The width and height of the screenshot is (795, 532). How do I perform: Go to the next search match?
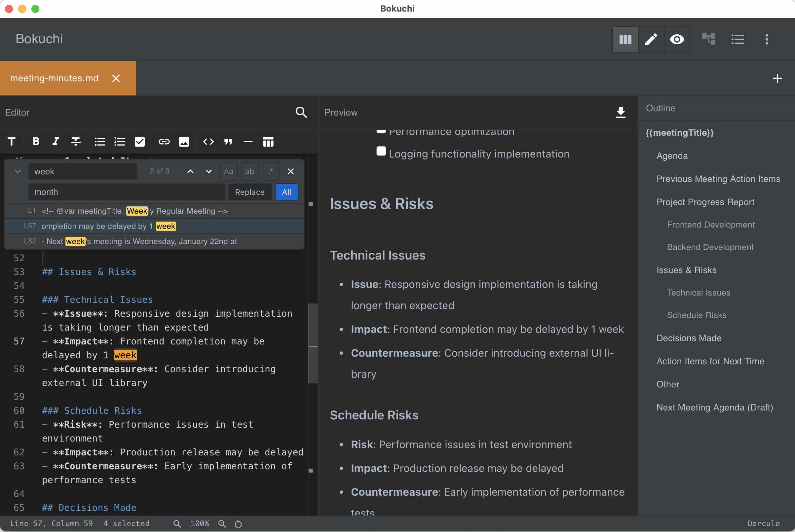209,171
